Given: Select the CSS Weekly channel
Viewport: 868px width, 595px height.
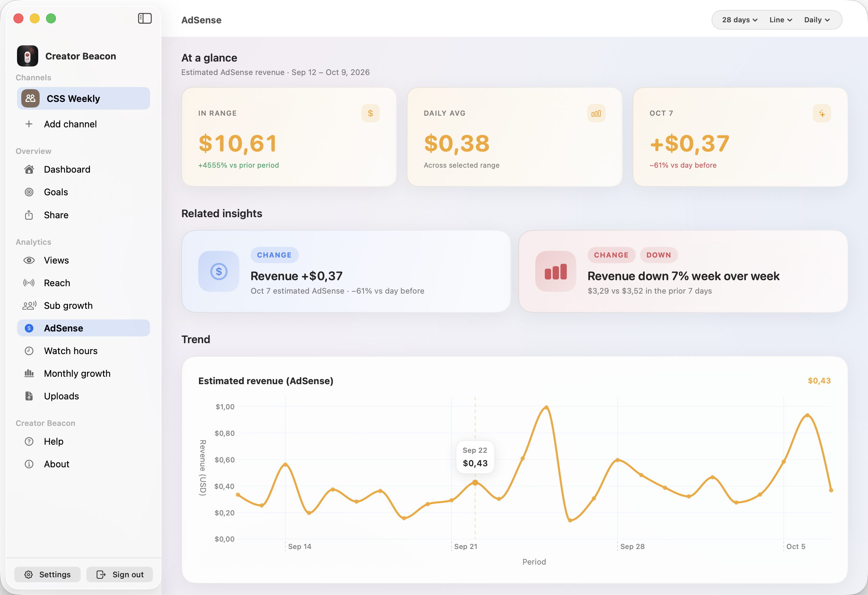Looking at the screenshot, I should point(83,99).
